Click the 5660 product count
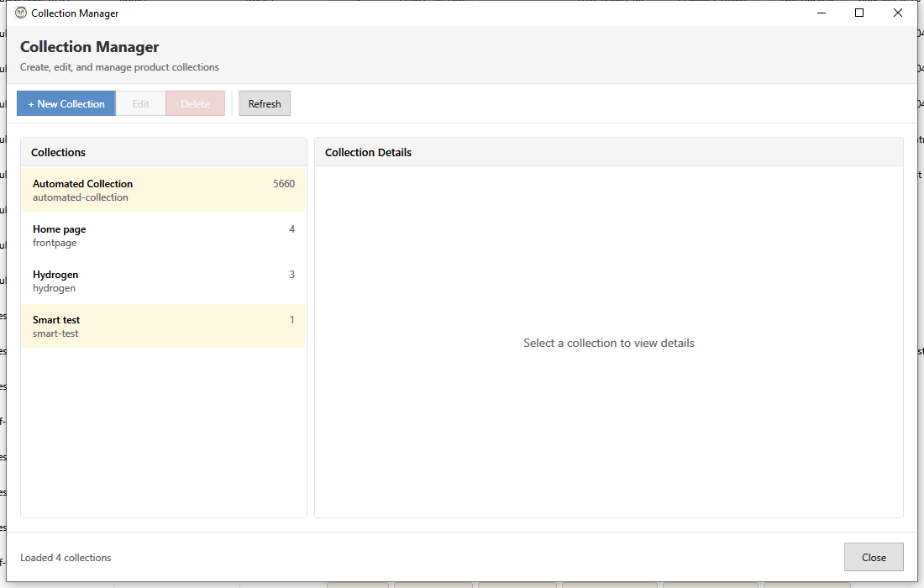The height and width of the screenshot is (588, 924). click(x=284, y=184)
